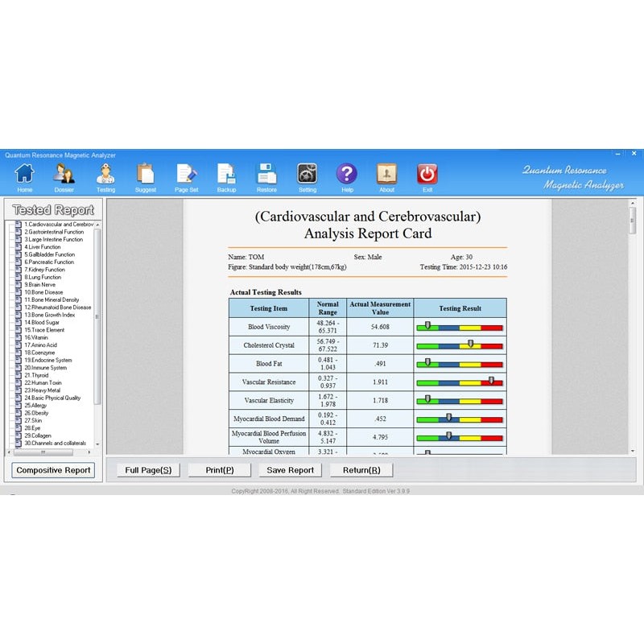Click the About icon
This screenshot has width=644, height=644.
(387, 174)
